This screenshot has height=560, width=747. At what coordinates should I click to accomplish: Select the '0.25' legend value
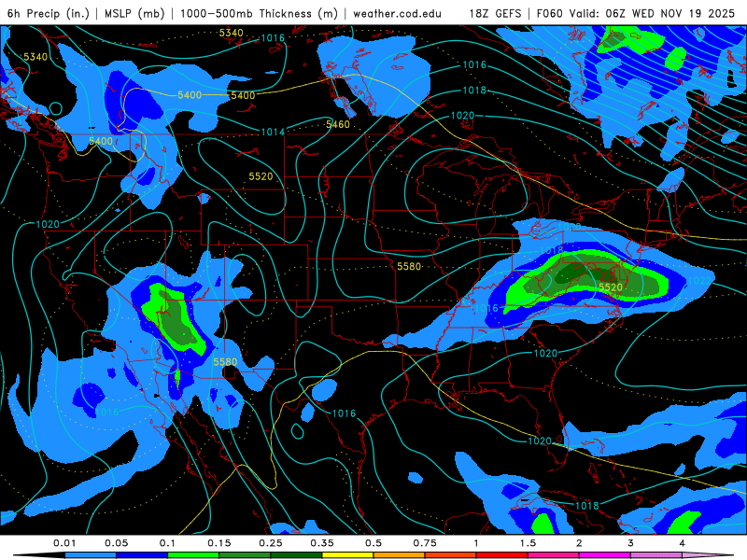(x=271, y=543)
